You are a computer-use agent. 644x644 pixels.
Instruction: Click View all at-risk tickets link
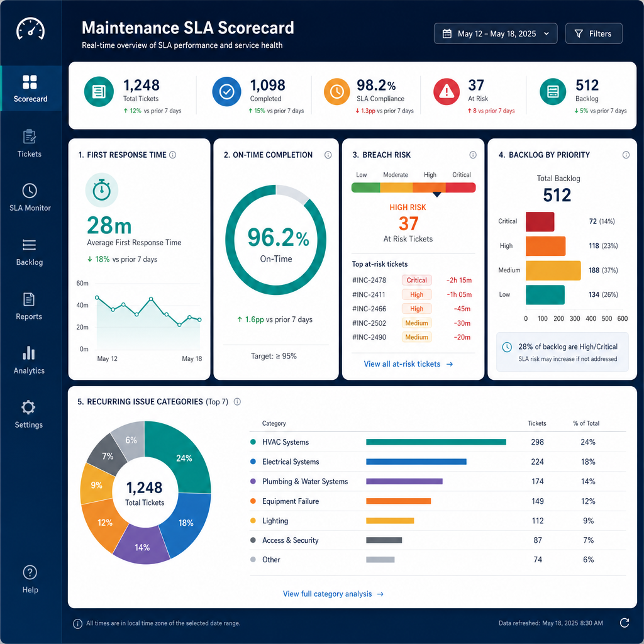pyautogui.click(x=408, y=364)
